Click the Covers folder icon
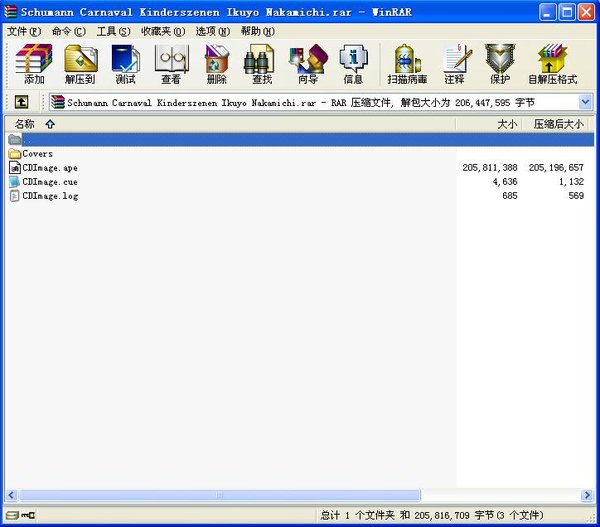600x527 pixels. (15, 154)
